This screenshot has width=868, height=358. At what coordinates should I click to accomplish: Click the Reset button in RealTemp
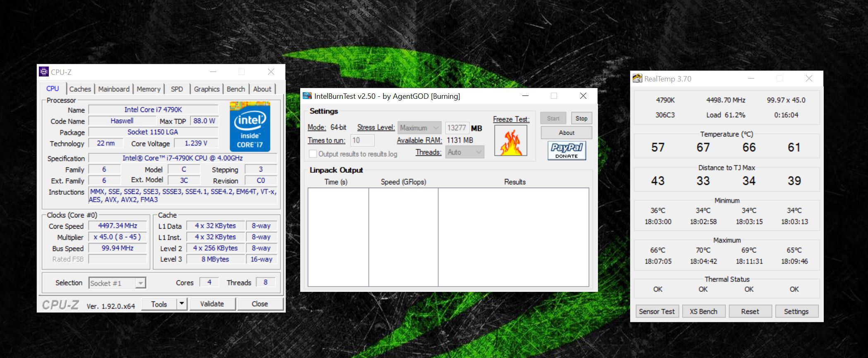tap(750, 311)
